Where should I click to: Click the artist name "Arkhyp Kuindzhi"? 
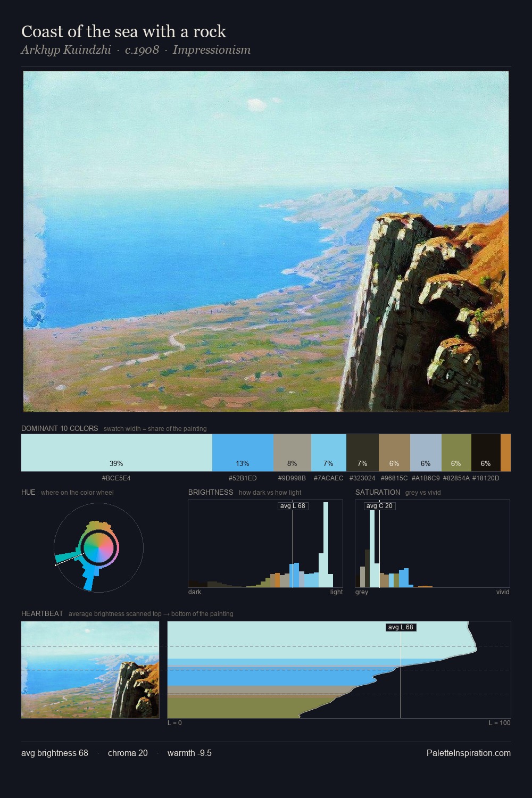(66, 50)
